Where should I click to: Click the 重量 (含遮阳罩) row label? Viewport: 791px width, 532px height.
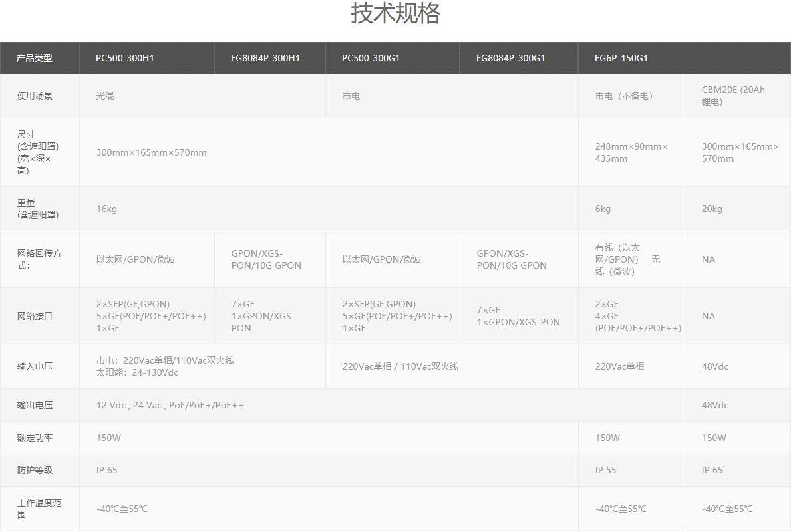point(39,209)
